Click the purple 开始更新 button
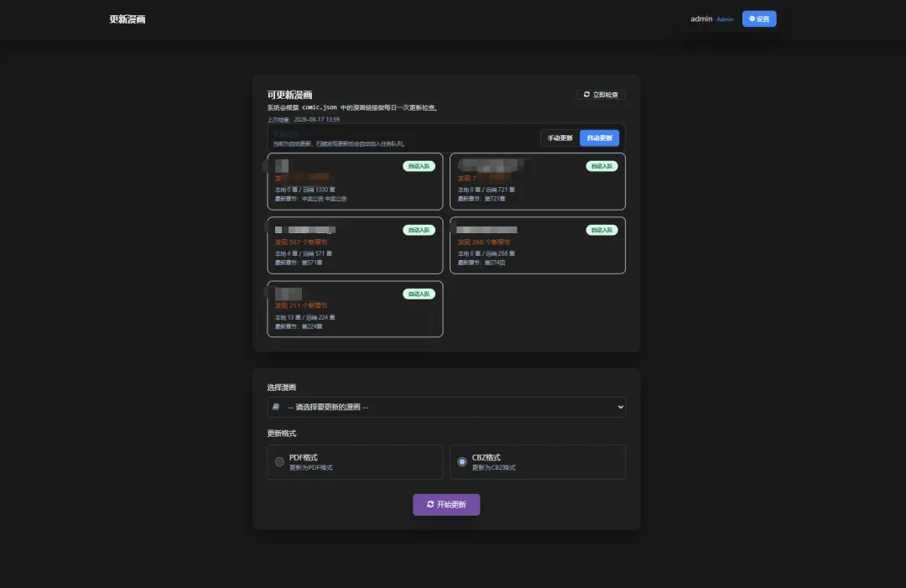The width and height of the screenshot is (906, 588). 446,505
